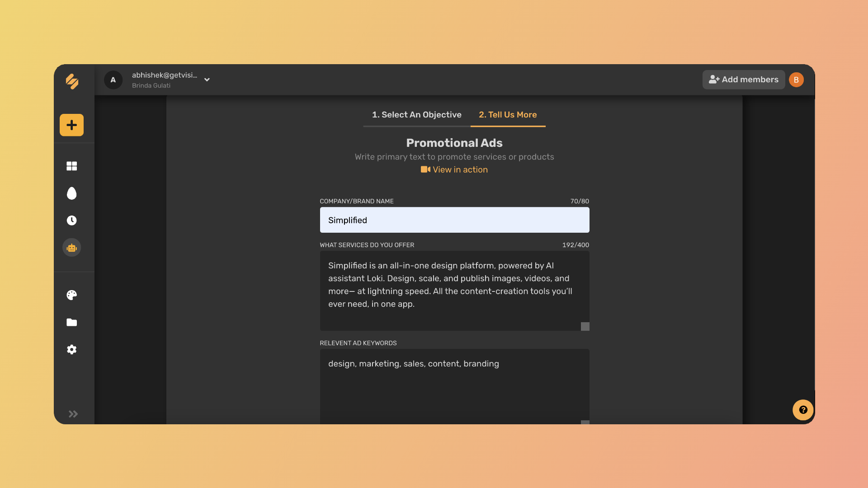Click the Relevant Ad Keywords textarea

pyautogui.click(x=454, y=386)
